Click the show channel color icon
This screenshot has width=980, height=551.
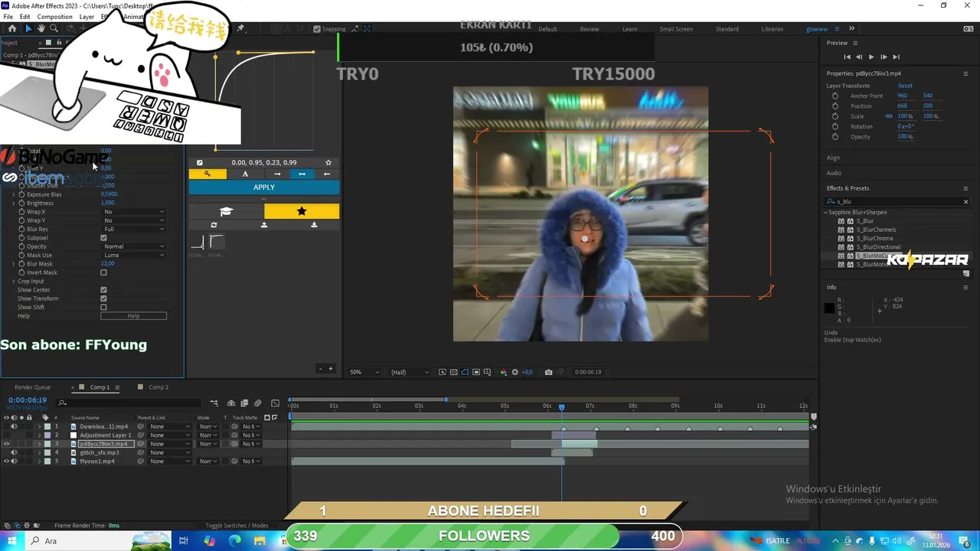[x=503, y=372]
